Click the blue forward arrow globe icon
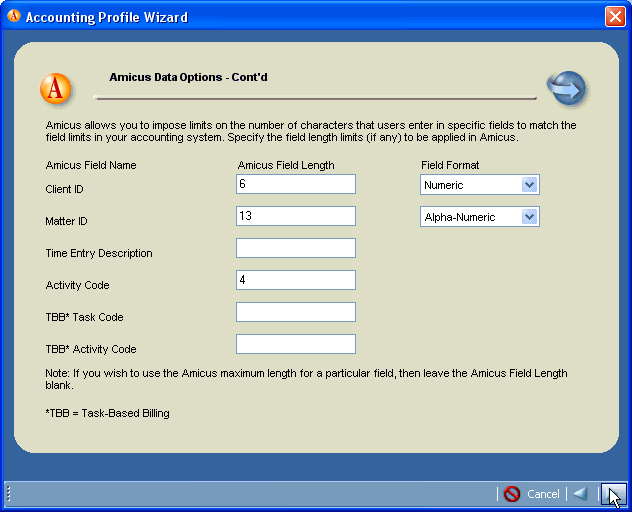Image resolution: width=632 pixels, height=512 pixels. pos(566,88)
